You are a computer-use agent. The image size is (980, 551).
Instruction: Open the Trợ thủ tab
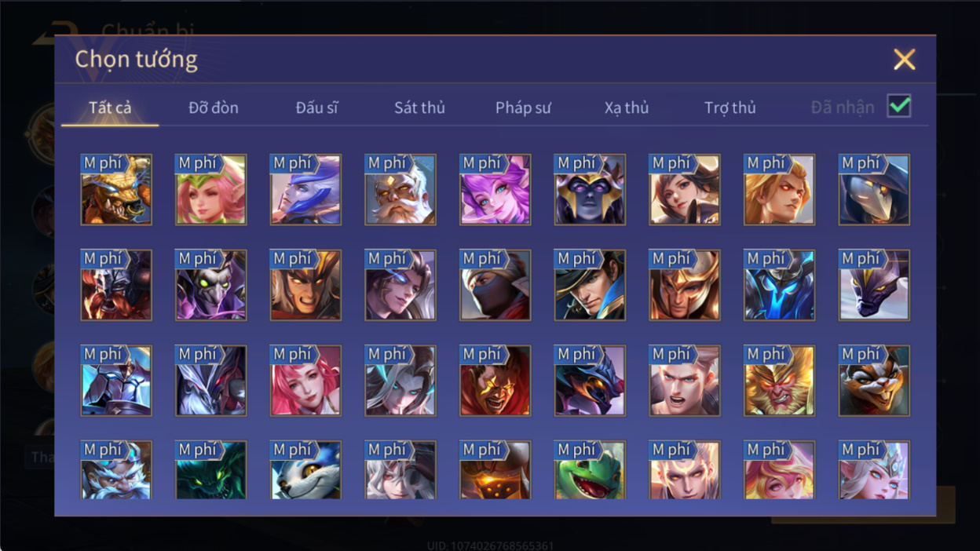click(730, 108)
